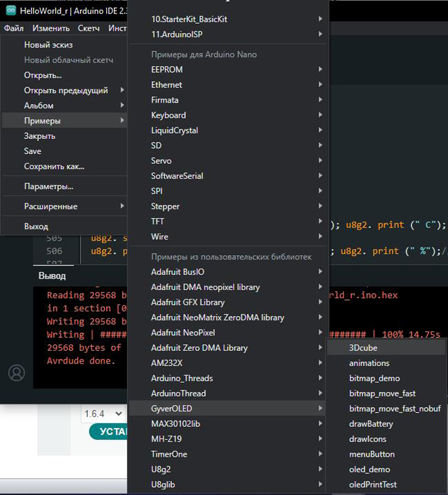Open MAX30102lib examples submenu

(228, 424)
